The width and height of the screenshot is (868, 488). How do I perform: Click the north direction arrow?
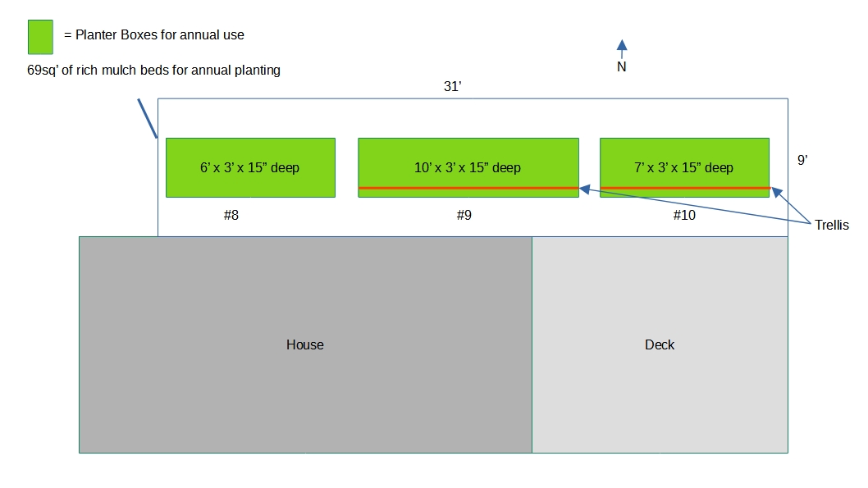click(x=622, y=48)
